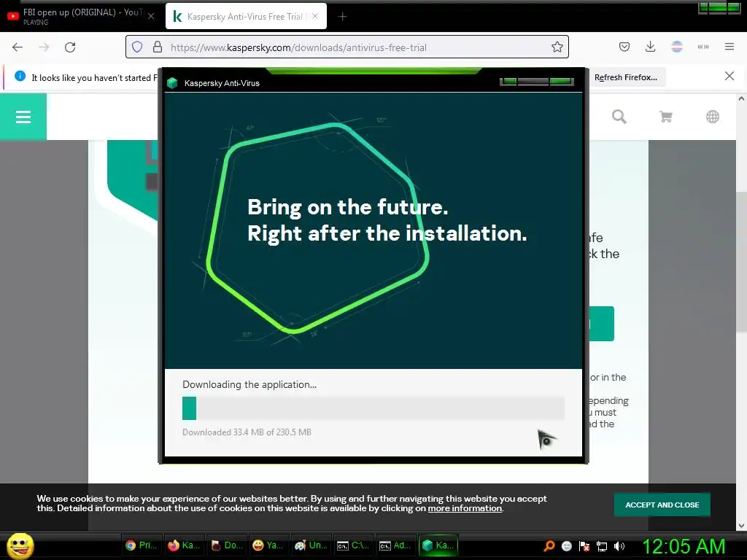Click the orange magnifier tray icon
The height and width of the screenshot is (560, 747).
549,546
